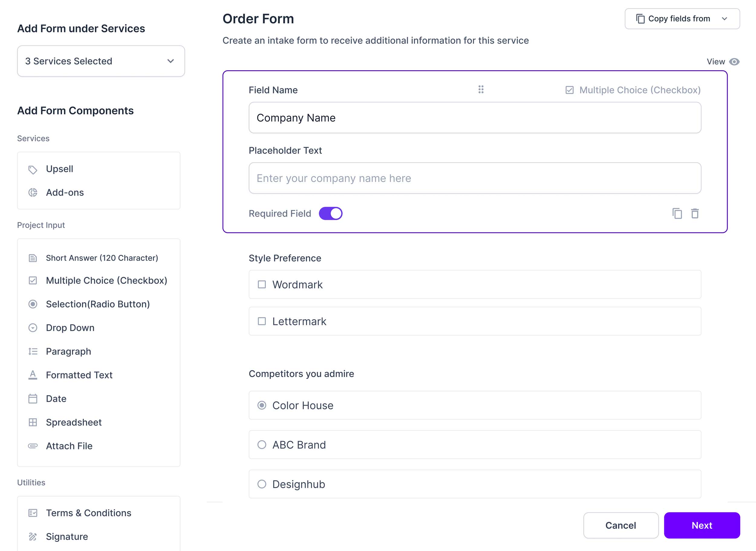This screenshot has height=551, width=756.
Task: Click inside the Placeholder Text input field
Action: (475, 178)
